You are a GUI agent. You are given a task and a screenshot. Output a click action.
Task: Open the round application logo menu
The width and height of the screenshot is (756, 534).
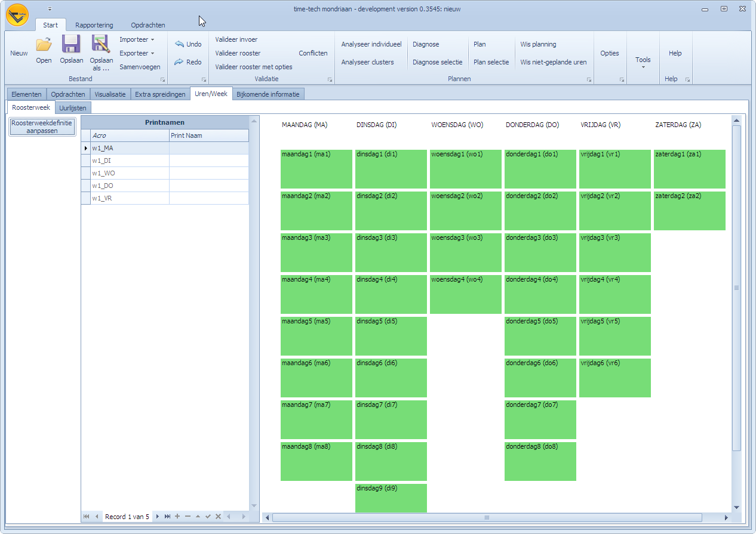[x=17, y=14]
